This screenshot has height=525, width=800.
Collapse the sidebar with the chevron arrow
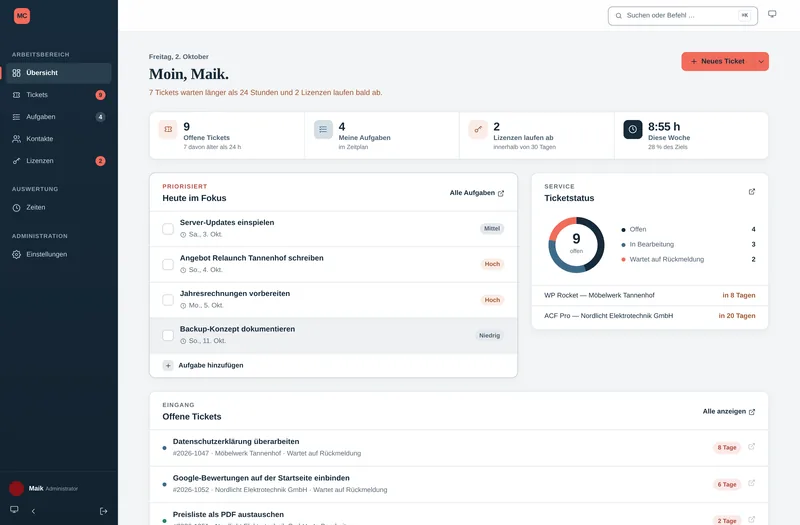click(33, 511)
